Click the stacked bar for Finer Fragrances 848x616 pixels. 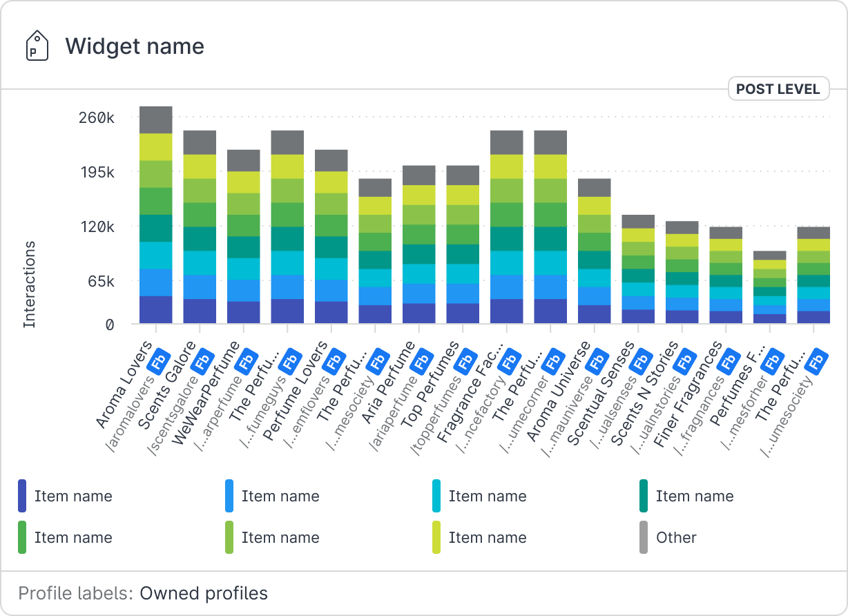726,275
